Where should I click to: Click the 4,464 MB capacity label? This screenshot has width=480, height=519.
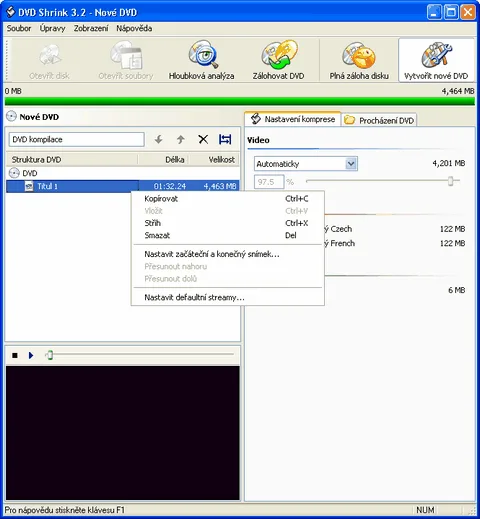[x=458, y=91]
